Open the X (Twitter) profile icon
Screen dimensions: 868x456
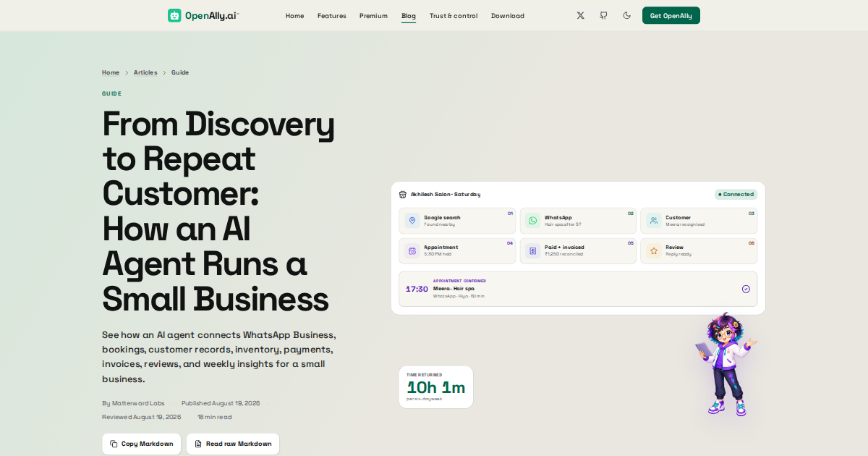coord(580,15)
